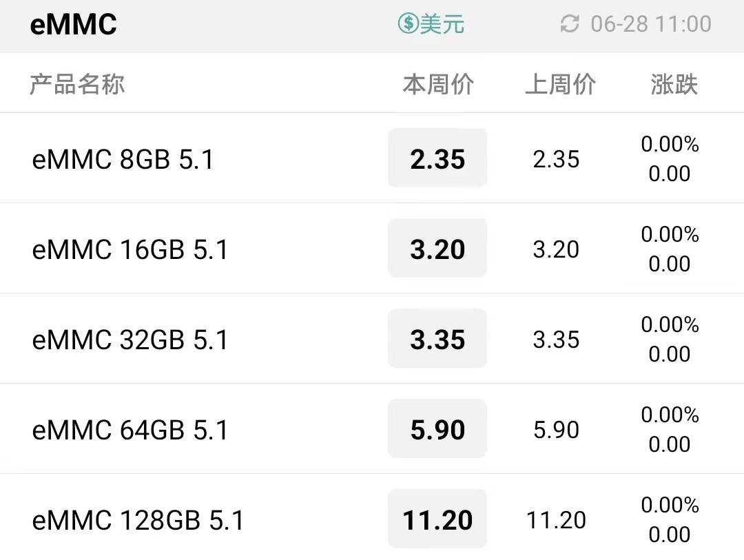Open the eMMC 128GB 5.1 product row
744x560 pixels.
coord(372,517)
